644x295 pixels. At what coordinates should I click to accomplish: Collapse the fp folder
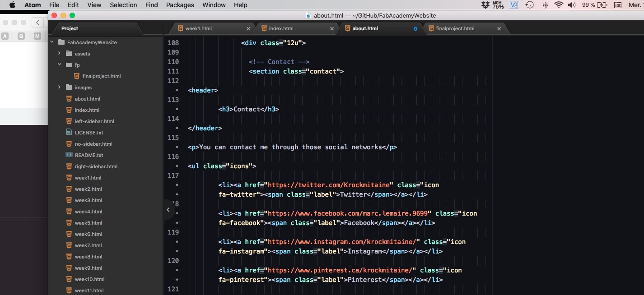pos(59,65)
